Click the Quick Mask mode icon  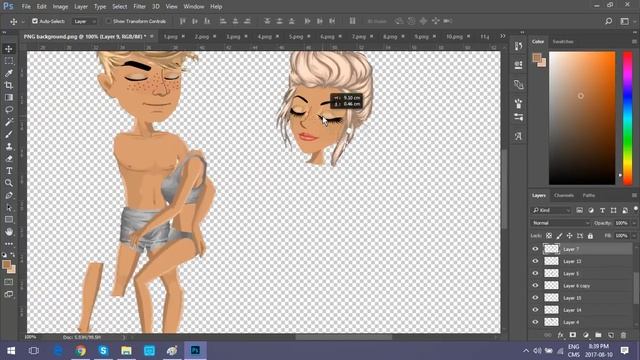tap(9, 282)
